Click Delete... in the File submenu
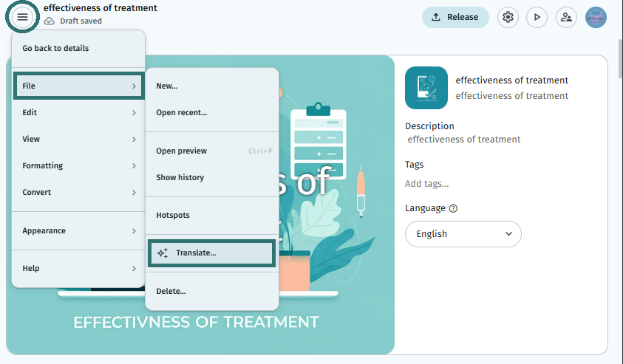 tap(212, 291)
